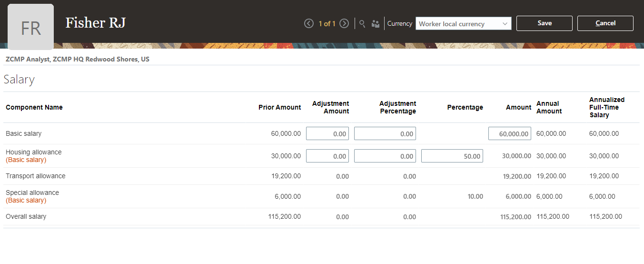This screenshot has width=644, height=264.
Task: Cancel the salary edit
Action: click(x=605, y=23)
